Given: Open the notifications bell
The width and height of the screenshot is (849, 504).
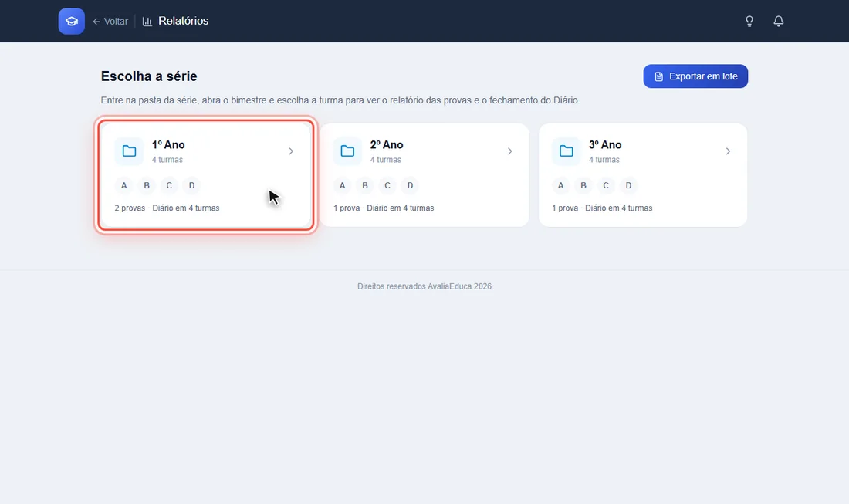Looking at the screenshot, I should click(779, 21).
